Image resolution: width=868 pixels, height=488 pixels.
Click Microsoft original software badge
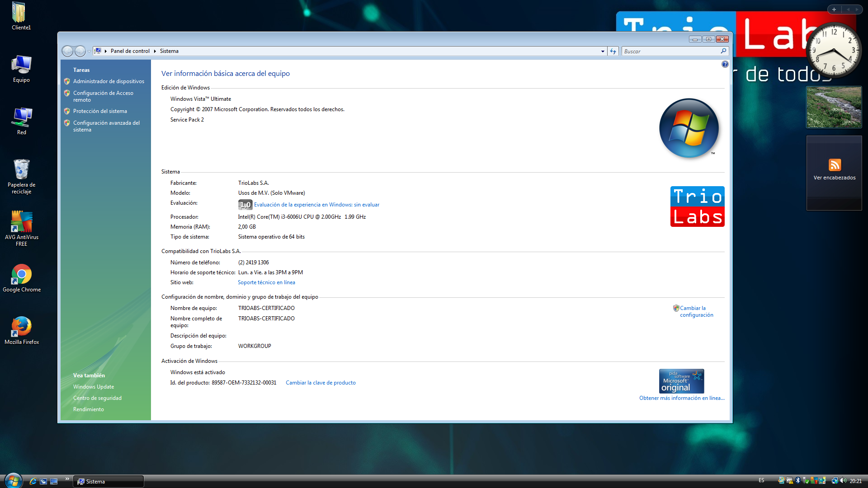[681, 381]
